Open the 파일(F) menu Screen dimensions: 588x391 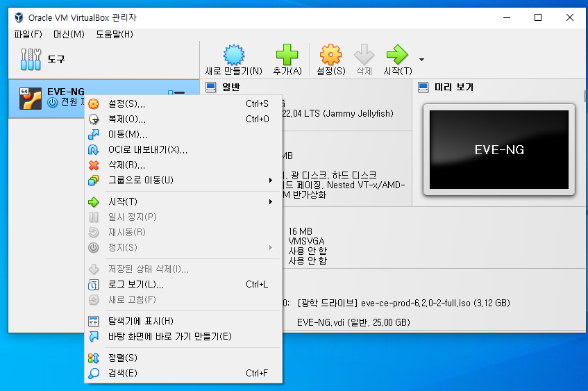28,34
